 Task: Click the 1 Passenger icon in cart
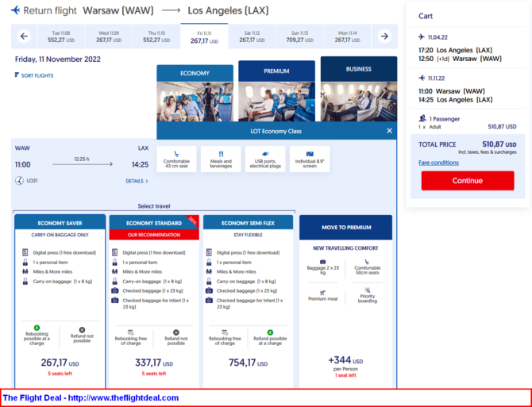pos(422,119)
